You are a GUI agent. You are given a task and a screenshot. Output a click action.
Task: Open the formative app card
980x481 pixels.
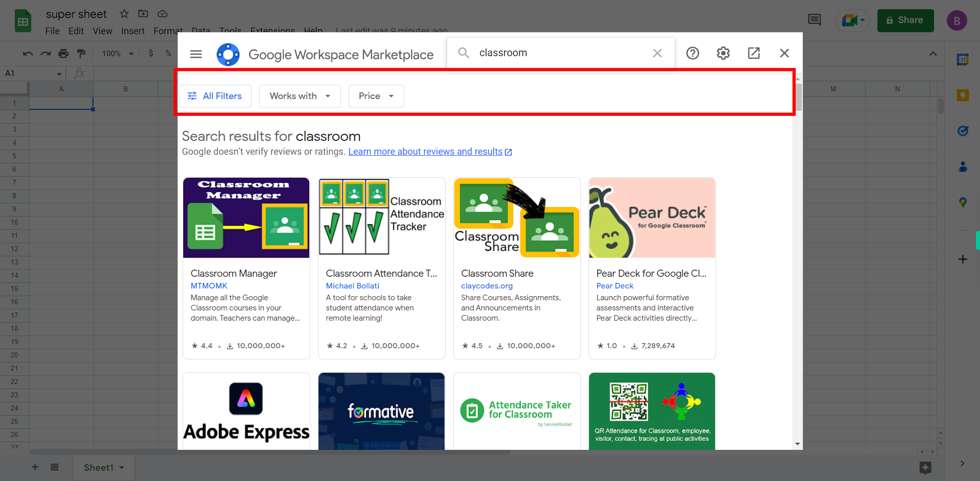point(382,411)
